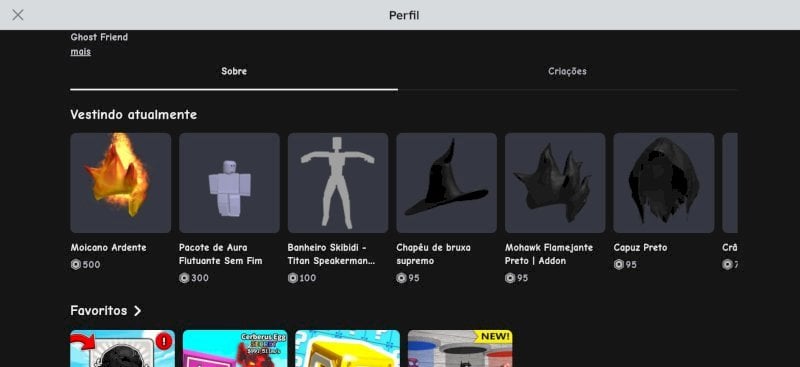The width and height of the screenshot is (800, 367).
Task: Switch to the Sobre tab
Action: 234,71
